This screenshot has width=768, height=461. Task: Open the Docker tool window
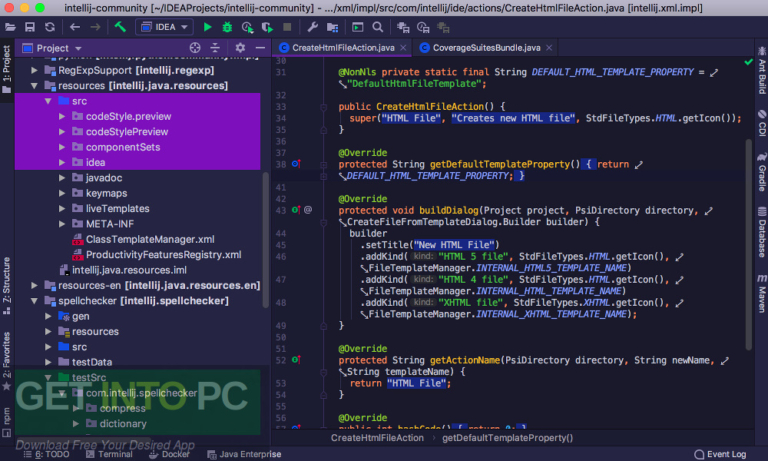169,454
